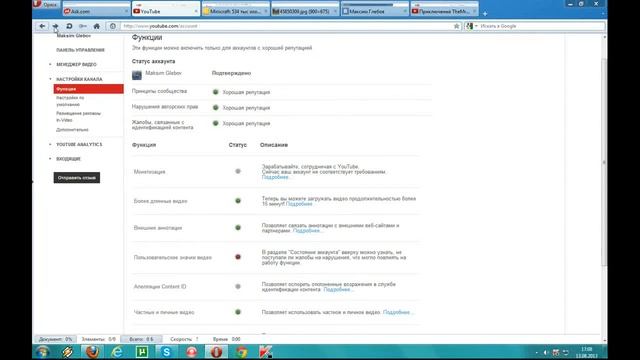Viewport: 640px width, 360px height.
Task: Launch Google Chrome from the taskbar
Action: [242, 352]
